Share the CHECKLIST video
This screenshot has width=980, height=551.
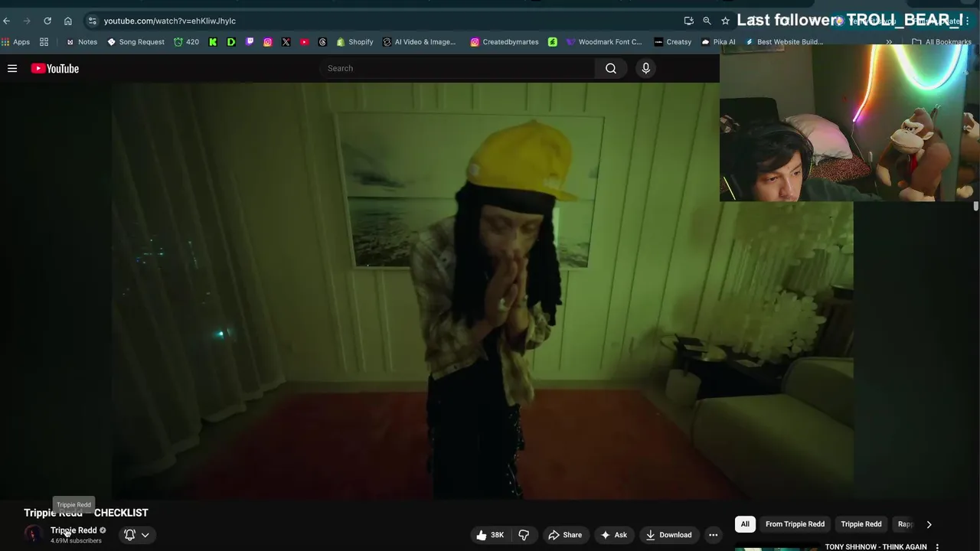[x=565, y=535]
